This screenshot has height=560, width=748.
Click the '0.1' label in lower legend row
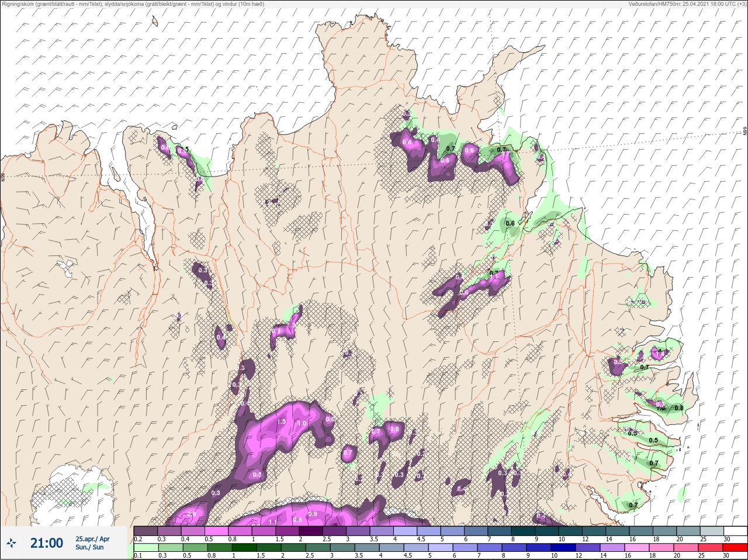pyautogui.click(x=138, y=556)
